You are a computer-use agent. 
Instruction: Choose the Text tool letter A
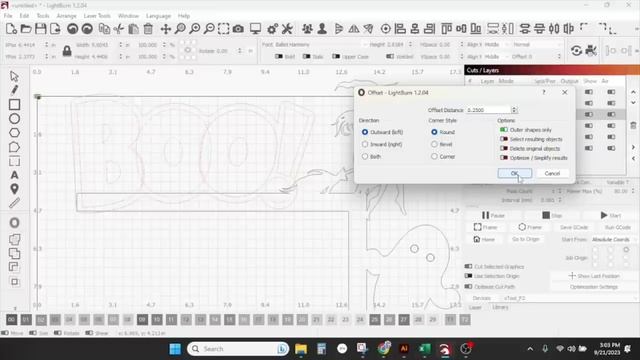click(14, 175)
